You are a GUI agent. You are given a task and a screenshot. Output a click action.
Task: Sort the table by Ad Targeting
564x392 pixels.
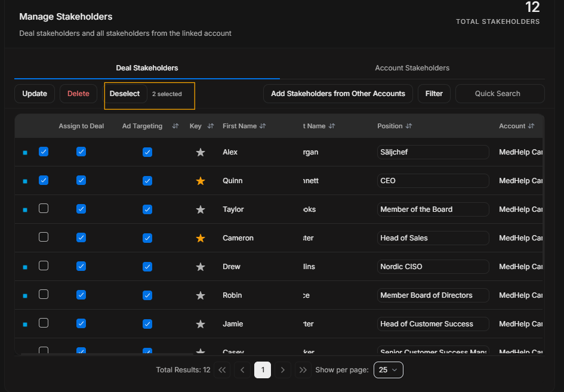(175, 126)
